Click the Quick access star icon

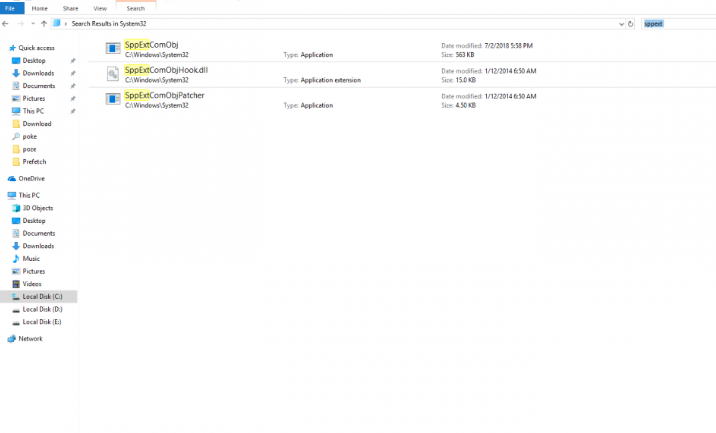[x=12, y=48]
